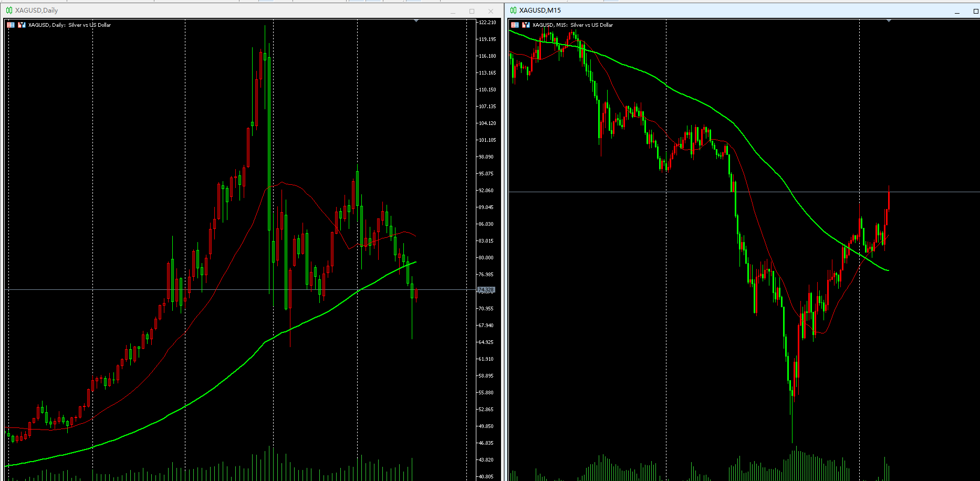Open one-click trading panel on M15 chart
980x481 pixels.
coord(515,25)
